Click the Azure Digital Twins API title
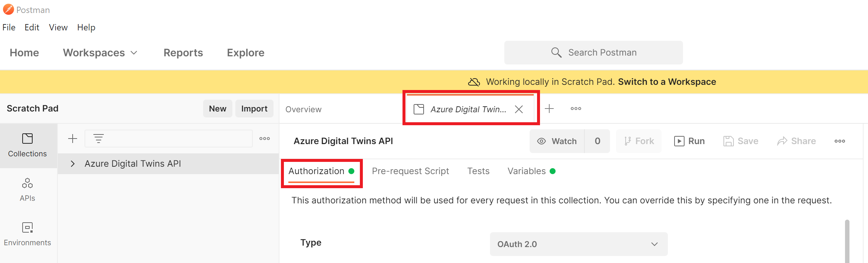868x263 pixels. [x=343, y=141]
